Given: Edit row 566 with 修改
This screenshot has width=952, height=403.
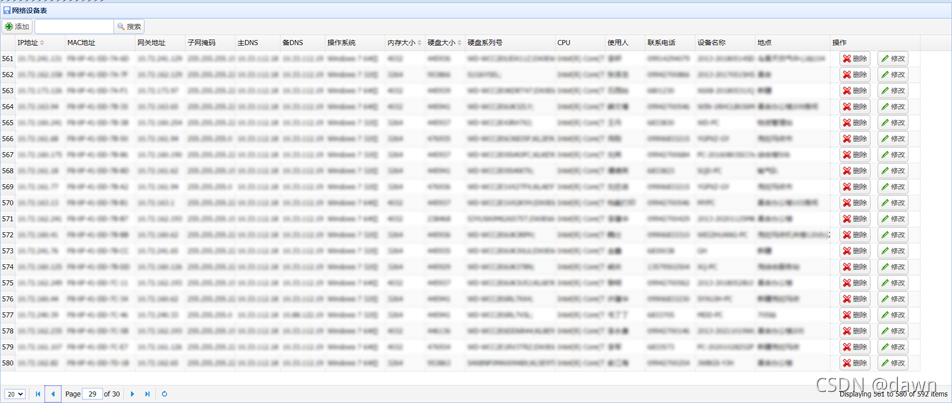Looking at the screenshot, I should point(893,138).
